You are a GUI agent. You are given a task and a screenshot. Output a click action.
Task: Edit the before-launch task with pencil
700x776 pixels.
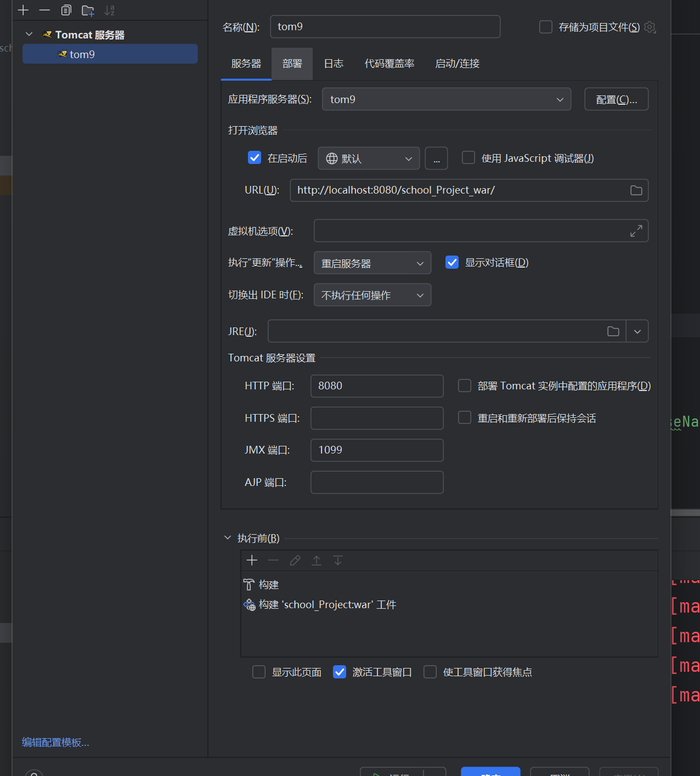295,560
